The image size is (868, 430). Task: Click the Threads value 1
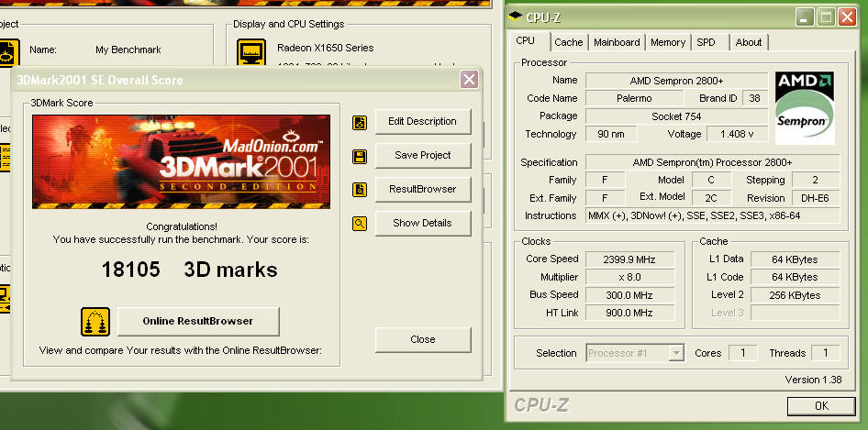pos(826,353)
